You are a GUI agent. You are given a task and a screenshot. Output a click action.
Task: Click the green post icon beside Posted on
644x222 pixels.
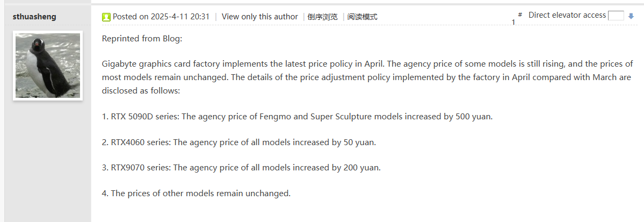[x=106, y=17]
